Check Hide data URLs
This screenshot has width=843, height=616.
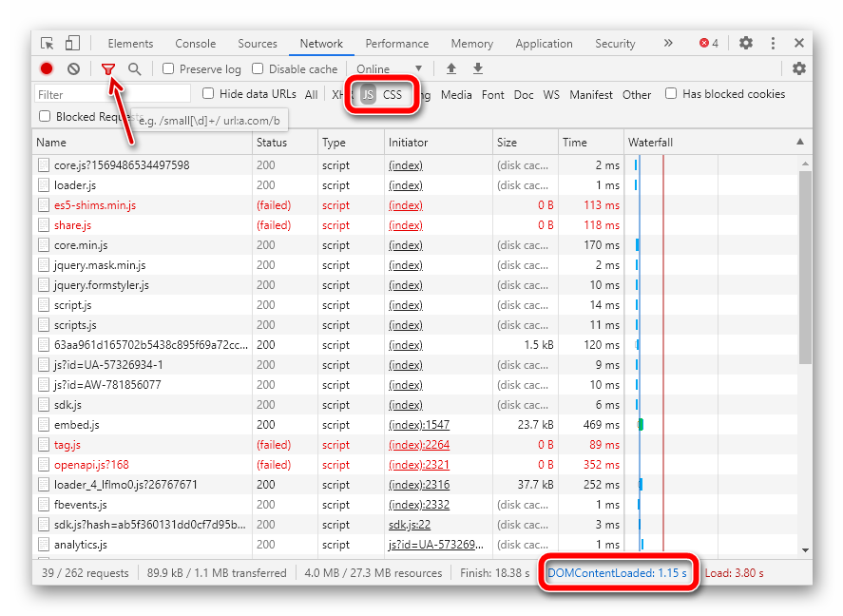click(x=208, y=94)
